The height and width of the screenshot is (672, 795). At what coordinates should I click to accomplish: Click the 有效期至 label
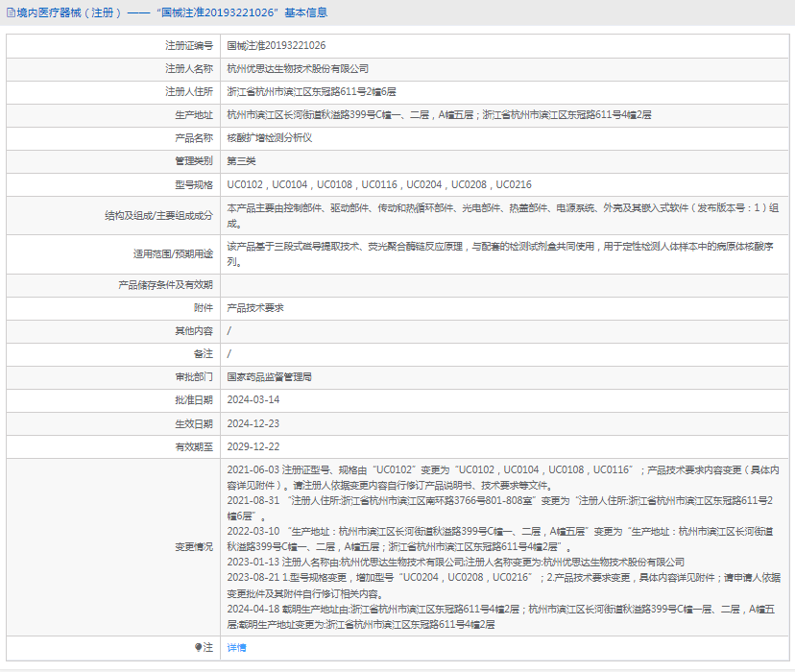click(194, 447)
